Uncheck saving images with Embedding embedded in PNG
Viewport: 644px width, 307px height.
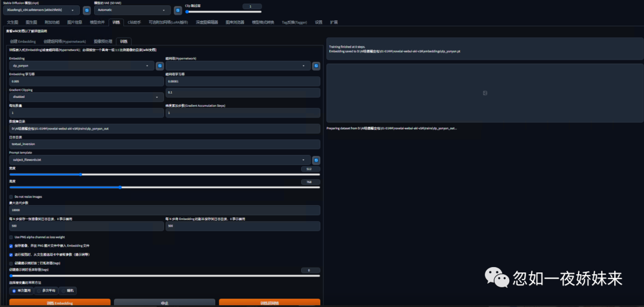[x=11, y=246]
